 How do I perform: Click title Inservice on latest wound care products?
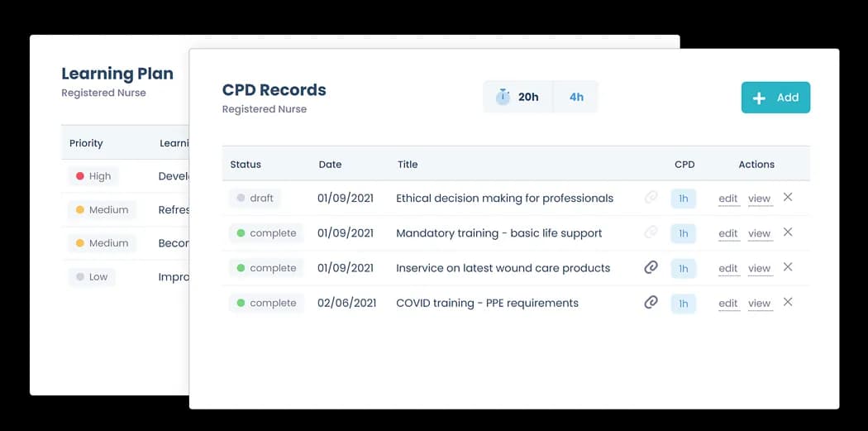click(x=503, y=268)
